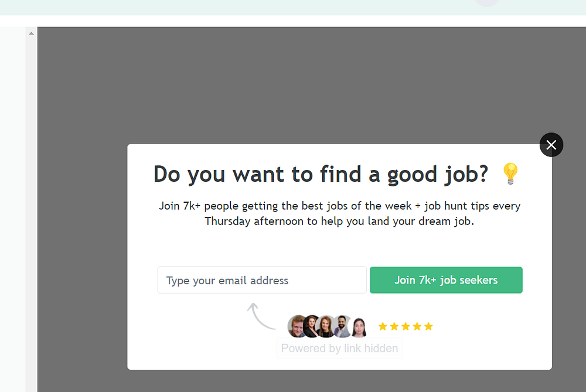This screenshot has width=586, height=392.
Task: Select the first avatar with red-haired man
Action: tap(297, 327)
